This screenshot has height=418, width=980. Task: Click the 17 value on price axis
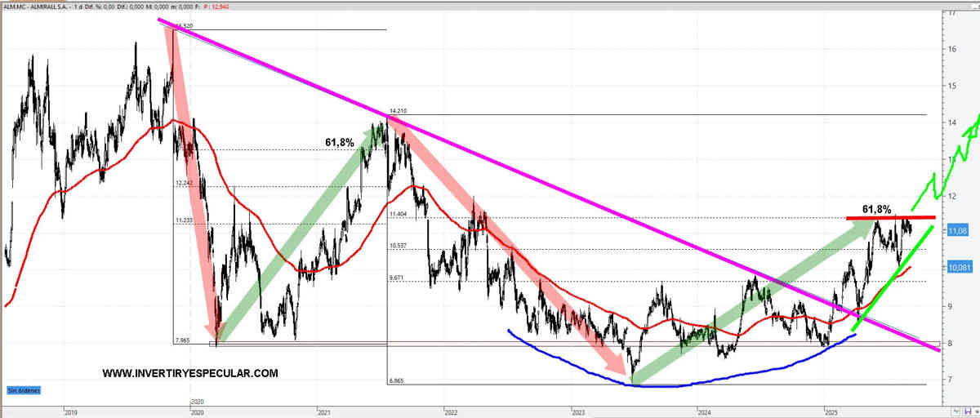point(951,14)
